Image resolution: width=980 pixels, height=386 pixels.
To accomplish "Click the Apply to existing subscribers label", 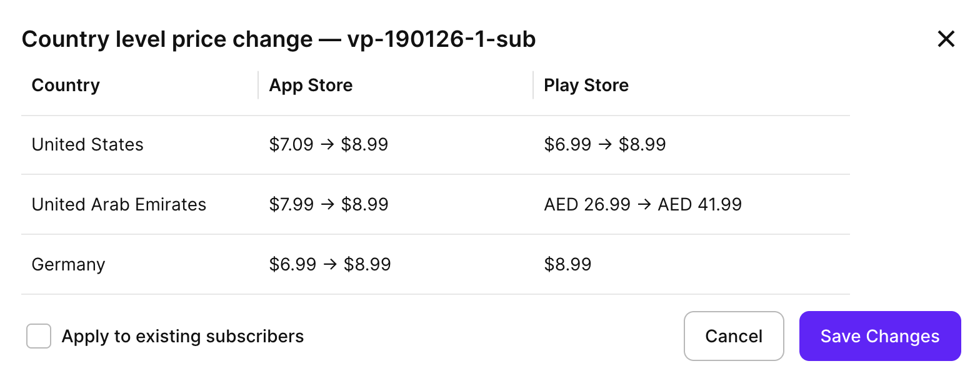I will coord(181,336).
